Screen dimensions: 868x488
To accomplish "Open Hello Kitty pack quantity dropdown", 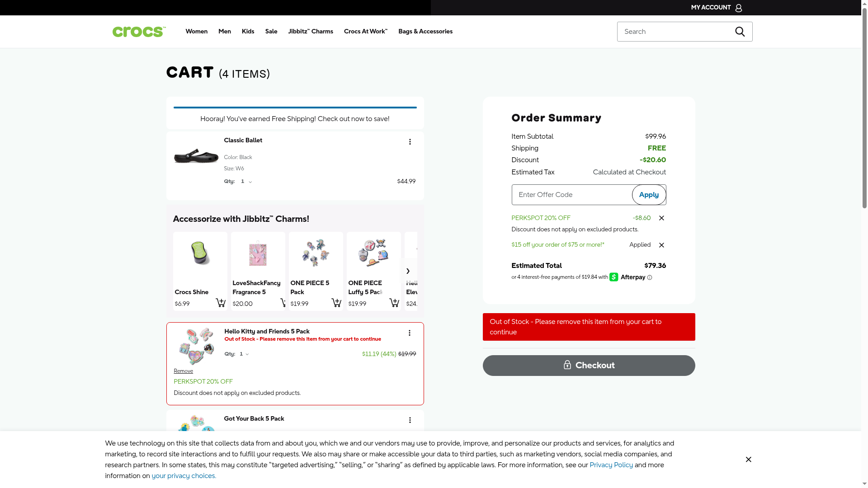I will point(244,354).
